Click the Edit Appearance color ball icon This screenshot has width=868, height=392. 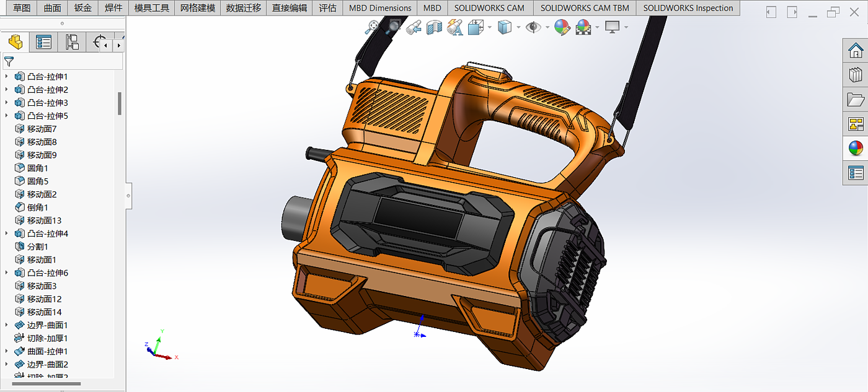(562, 27)
